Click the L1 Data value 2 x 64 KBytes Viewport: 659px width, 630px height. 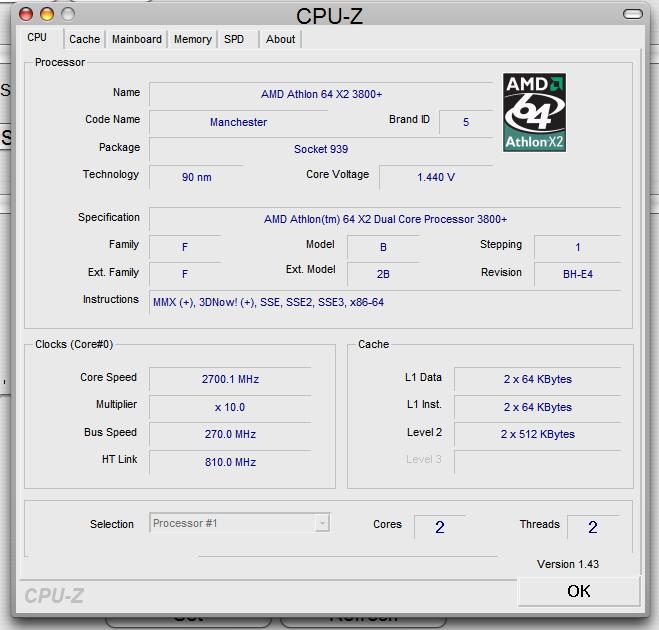click(538, 379)
